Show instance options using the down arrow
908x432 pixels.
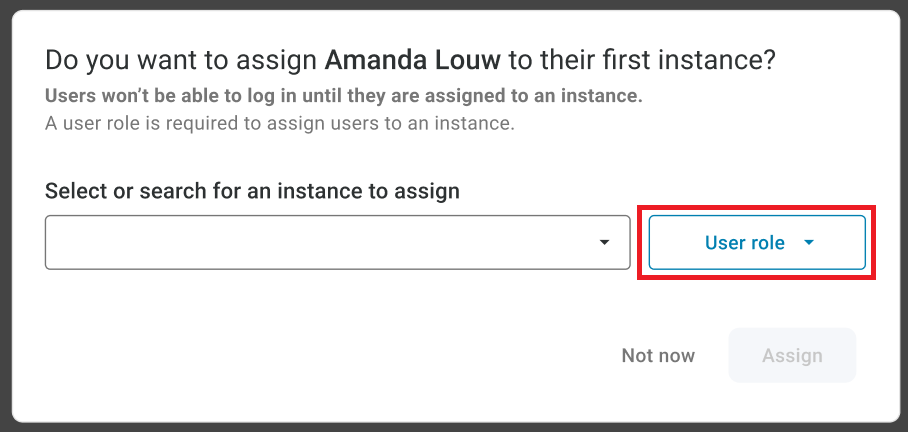click(x=604, y=242)
